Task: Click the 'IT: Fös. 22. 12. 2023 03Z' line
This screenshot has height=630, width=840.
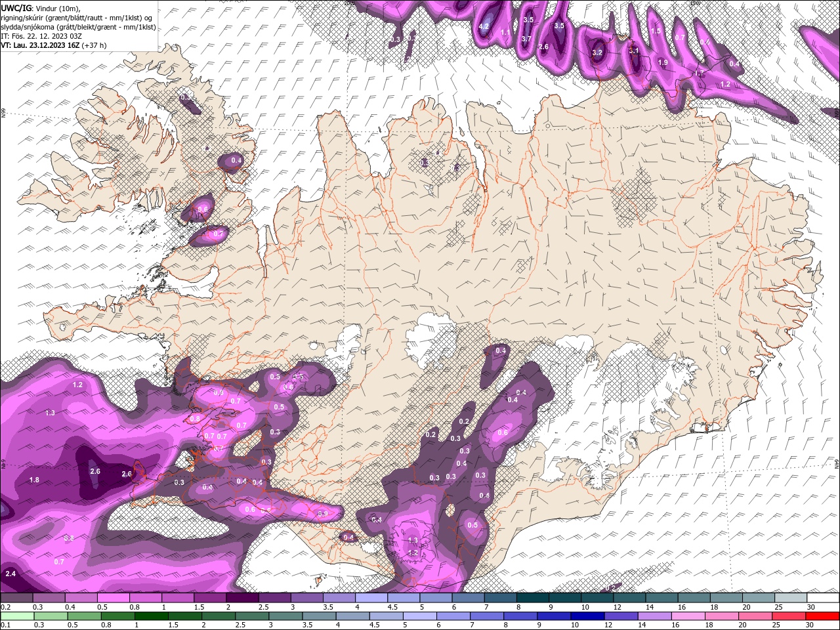Action: click(41, 35)
